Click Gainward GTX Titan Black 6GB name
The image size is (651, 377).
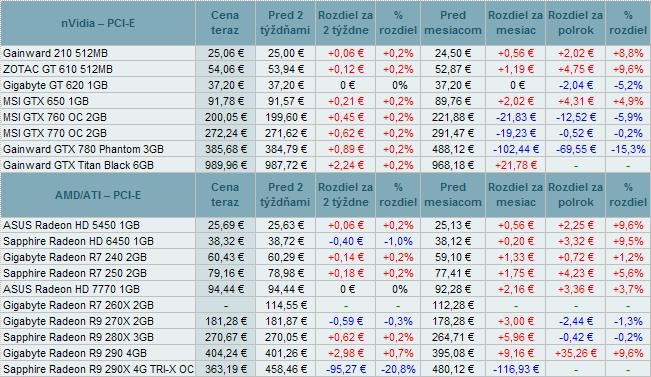tap(78, 165)
